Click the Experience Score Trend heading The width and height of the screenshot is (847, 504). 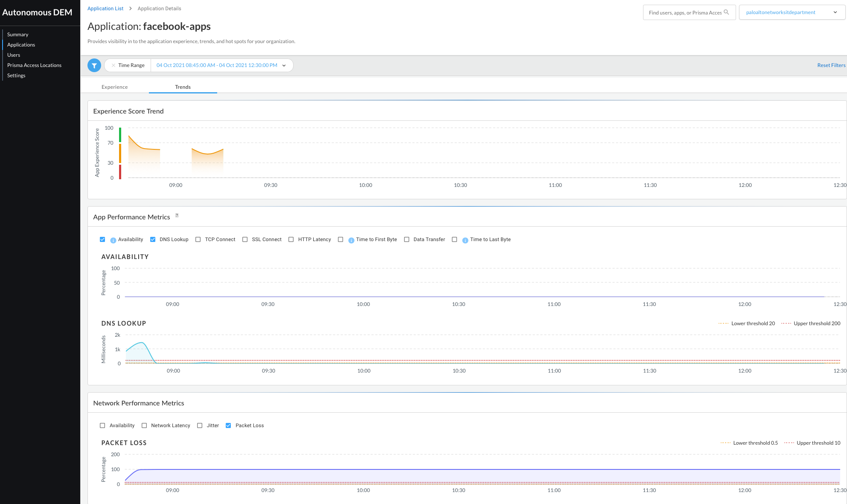point(128,111)
